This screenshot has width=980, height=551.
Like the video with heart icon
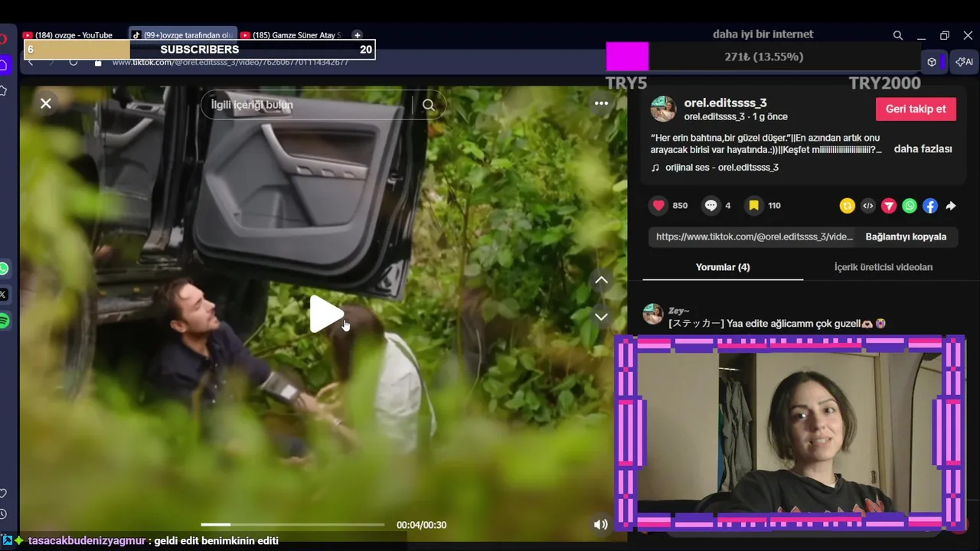658,205
